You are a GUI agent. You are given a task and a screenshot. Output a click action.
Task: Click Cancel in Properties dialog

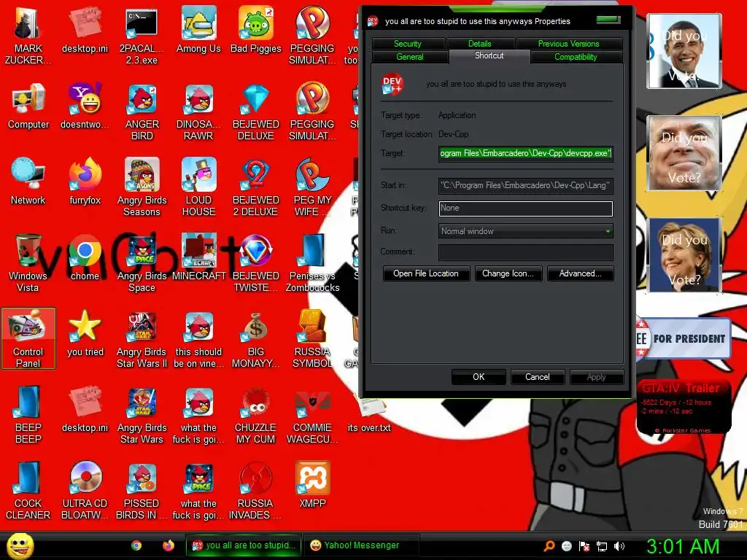(x=538, y=377)
